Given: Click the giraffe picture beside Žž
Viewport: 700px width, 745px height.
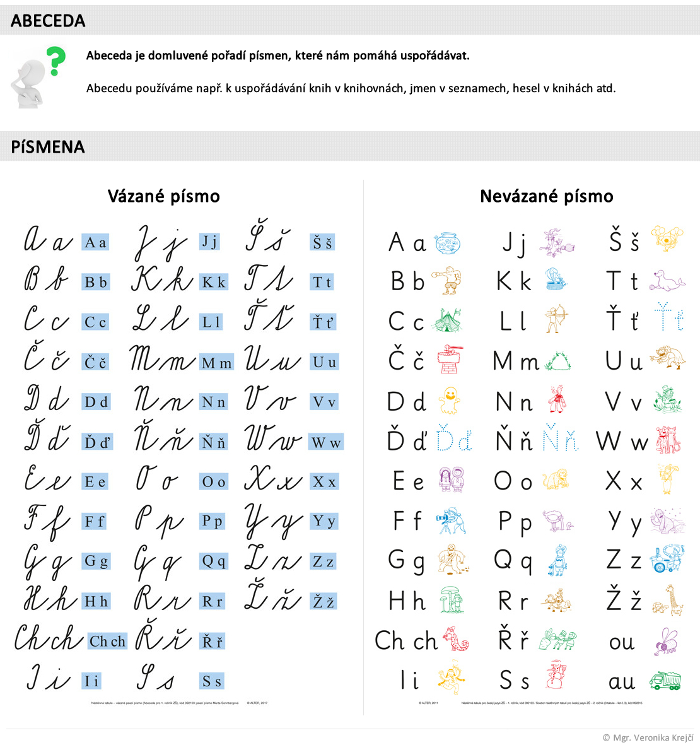Looking at the screenshot, I should tap(669, 601).
